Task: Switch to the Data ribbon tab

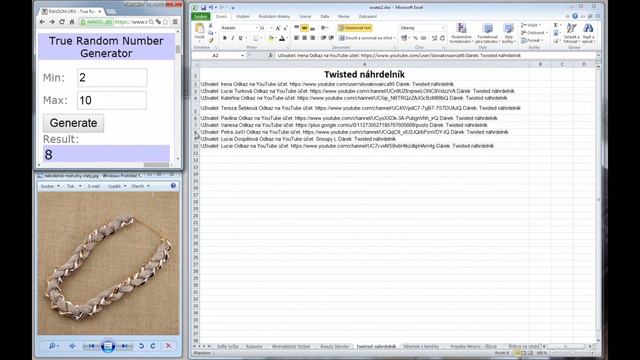Action: 325,16
